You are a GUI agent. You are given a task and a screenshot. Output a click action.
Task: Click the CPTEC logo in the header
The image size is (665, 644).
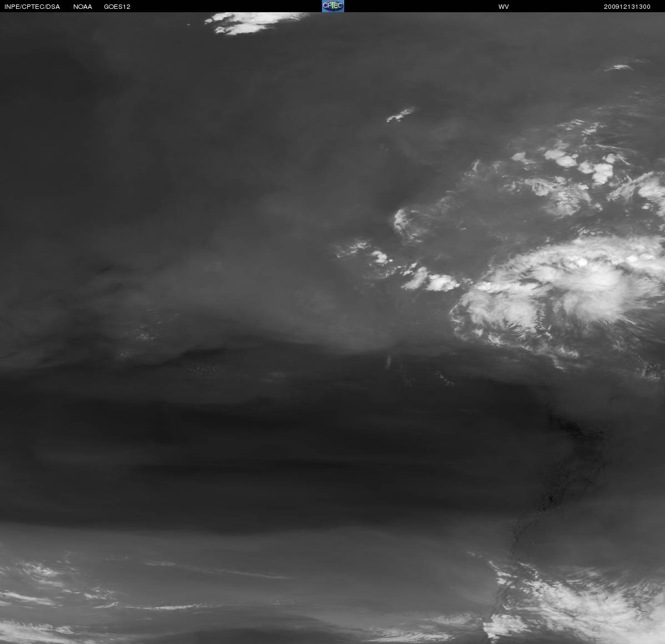pos(333,6)
